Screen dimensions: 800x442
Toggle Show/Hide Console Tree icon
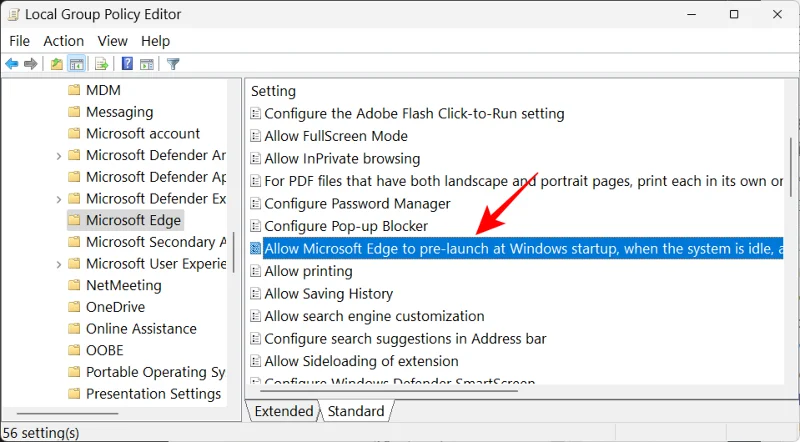pos(77,64)
